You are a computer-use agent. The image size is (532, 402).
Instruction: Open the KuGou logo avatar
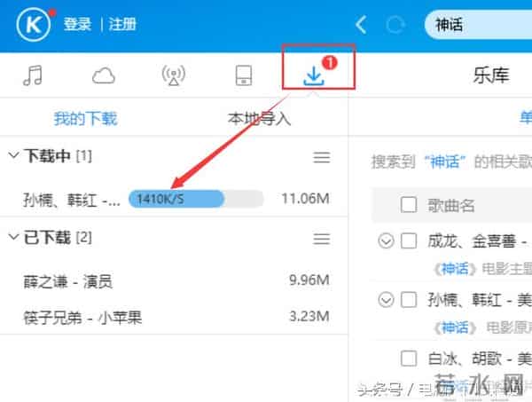[x=34, y=25]
